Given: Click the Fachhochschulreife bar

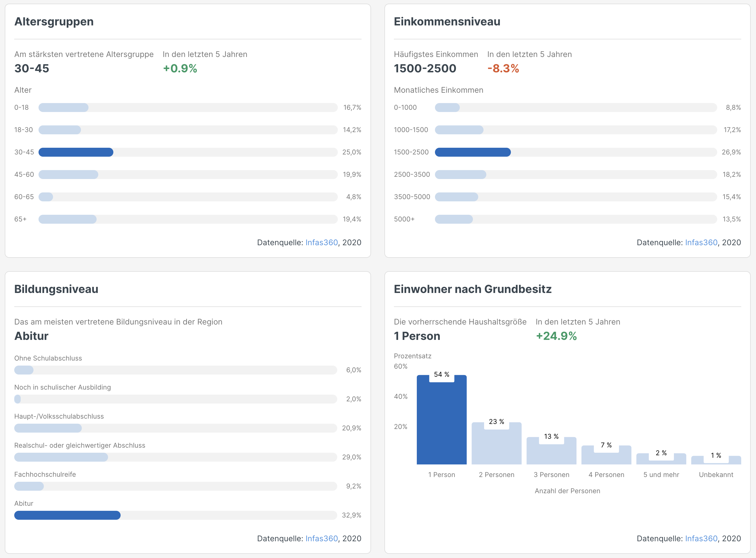Looking at the screenshot, I should tap(29, 486).
